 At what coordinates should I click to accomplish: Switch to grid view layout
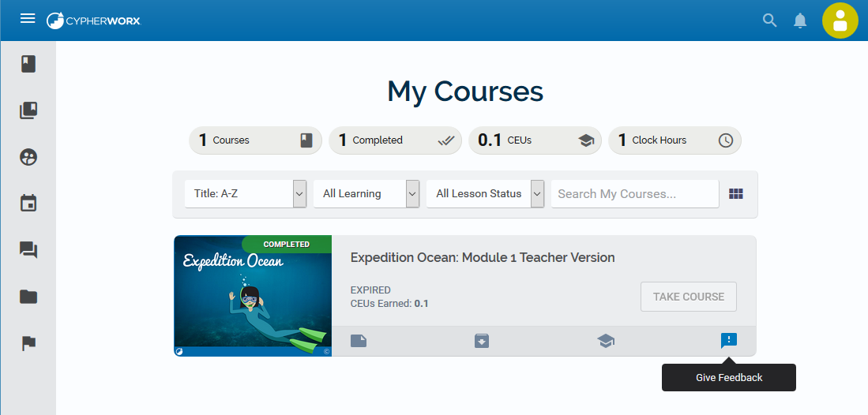pyautogui.click(x=735, y=193)
